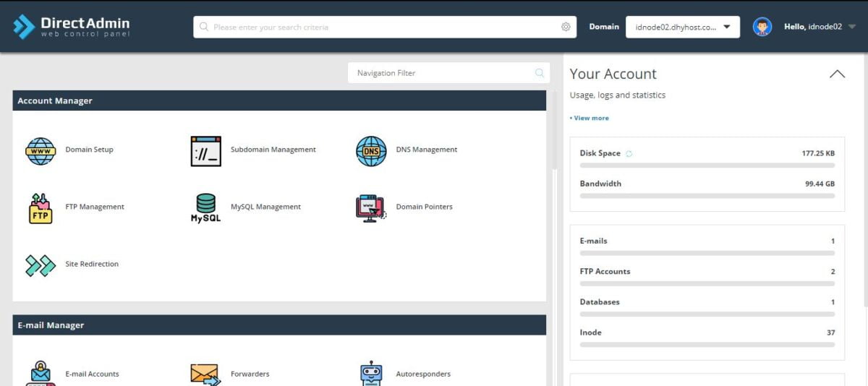Viewport: 868px width, 386px height.
Task: Click the Databases usage bar
Action: (x=707, y=314)
